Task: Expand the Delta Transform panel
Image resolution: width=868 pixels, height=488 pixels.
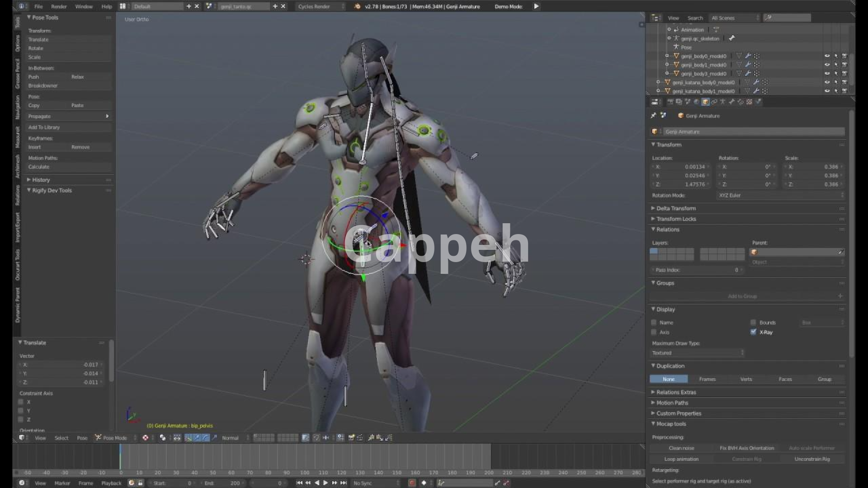Action: pyautogui.click(x=676, y=208)
